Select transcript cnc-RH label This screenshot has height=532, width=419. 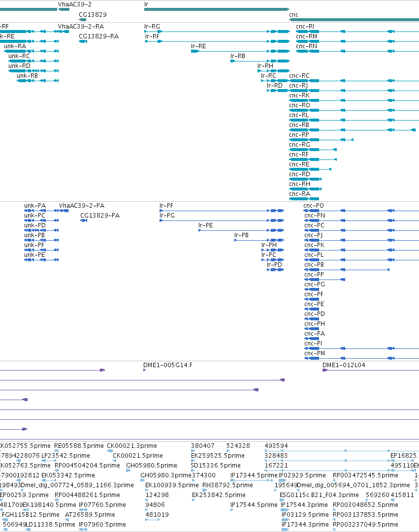(299, 184)
